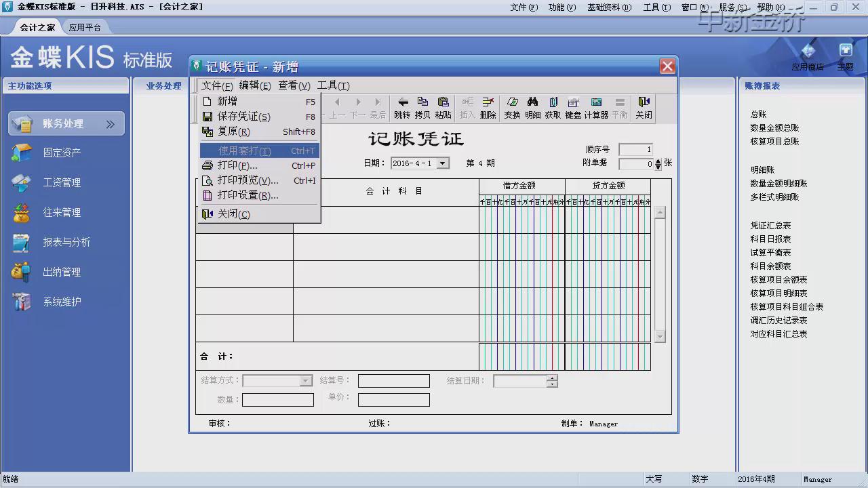Open the 功能 menu in main menu bar
Screen dimensions: 868x488
click(561, 7)
